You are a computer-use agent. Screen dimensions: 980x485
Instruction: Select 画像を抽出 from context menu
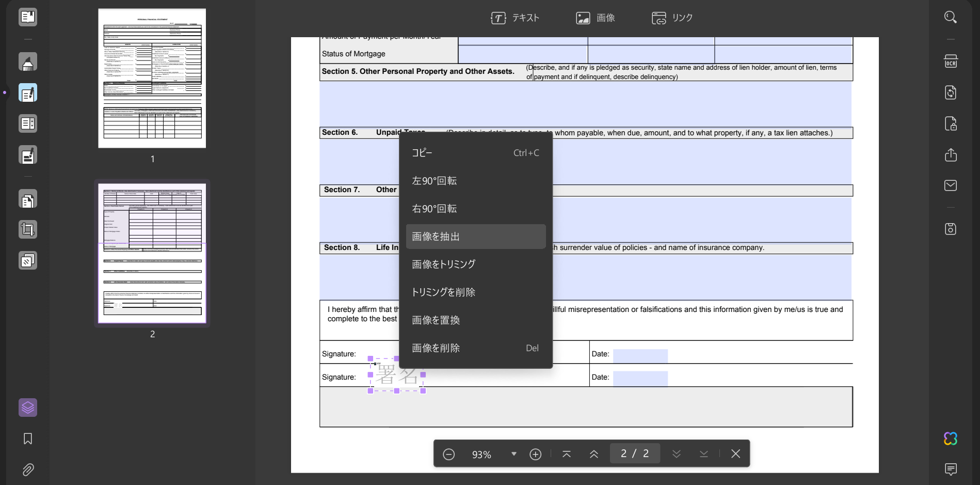pos(476,237)
